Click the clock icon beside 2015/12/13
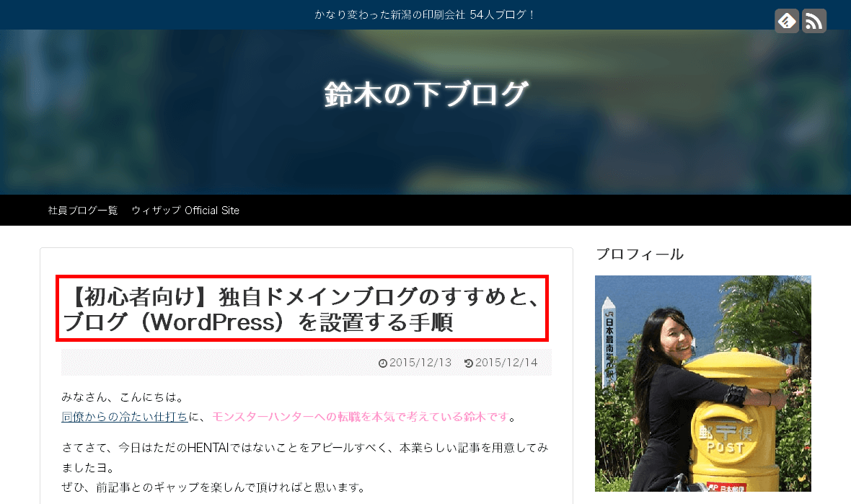This screenshot has width=851, height=504. tap(383, 363)
